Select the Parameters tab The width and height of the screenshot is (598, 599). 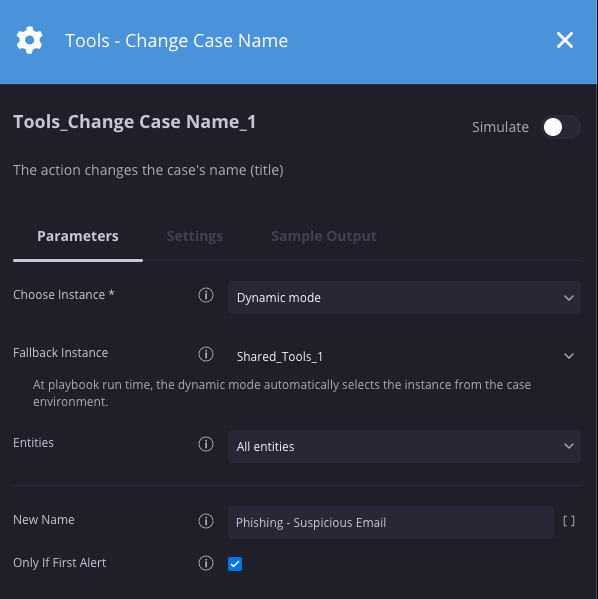point(78,236)
